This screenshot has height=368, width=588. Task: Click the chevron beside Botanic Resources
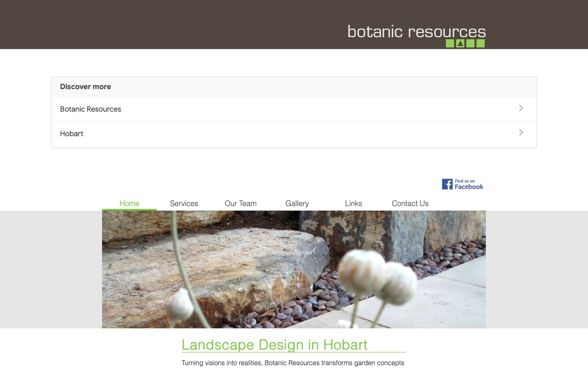[521, 108]
